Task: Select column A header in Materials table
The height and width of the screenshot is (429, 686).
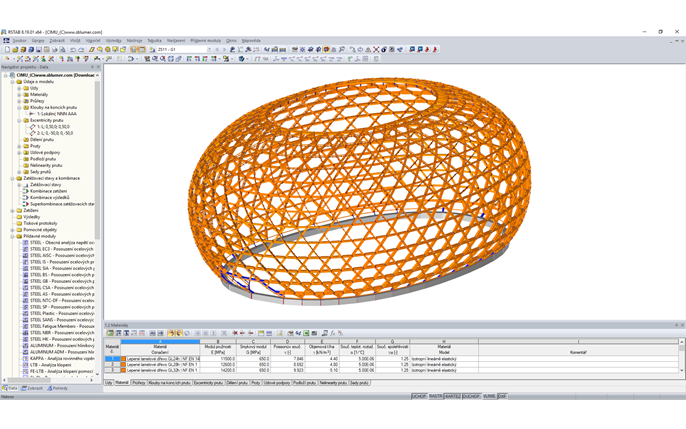Action: click(x=160, y=342)
